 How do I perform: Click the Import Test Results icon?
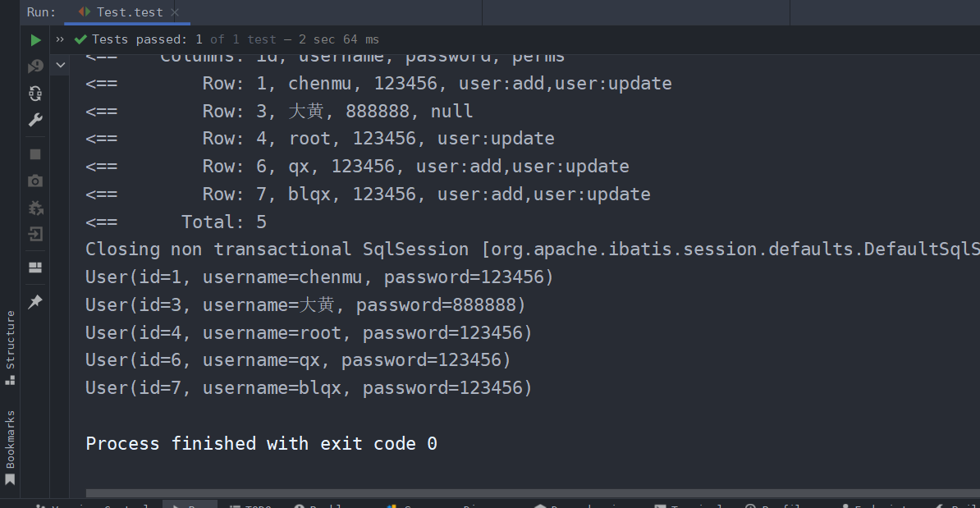coord(34,235)
